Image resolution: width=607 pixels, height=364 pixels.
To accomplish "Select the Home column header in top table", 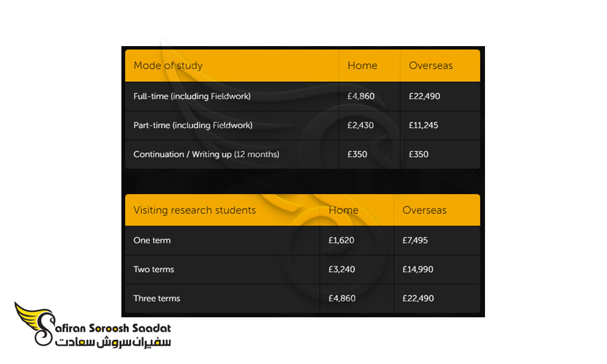I will point(362,66).
